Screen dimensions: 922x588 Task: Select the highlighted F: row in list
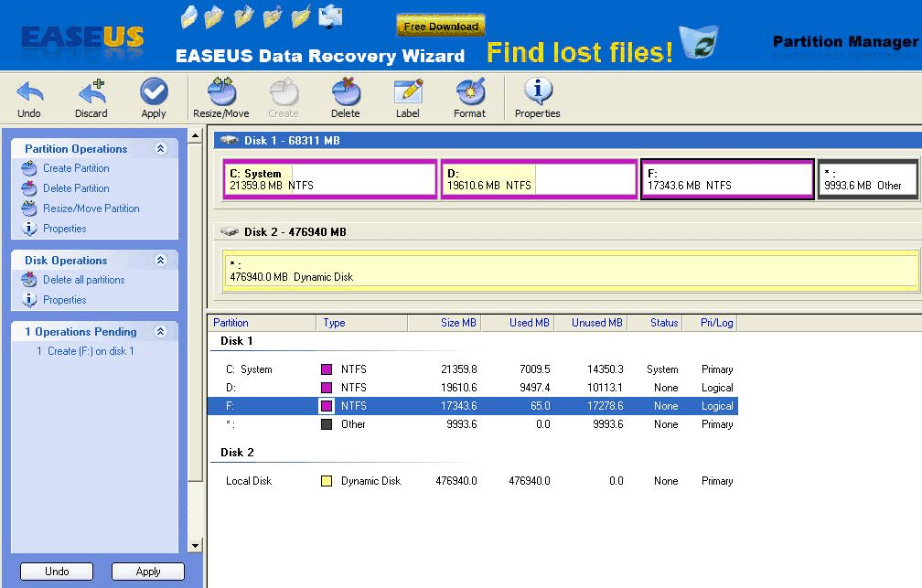point(473,406)
